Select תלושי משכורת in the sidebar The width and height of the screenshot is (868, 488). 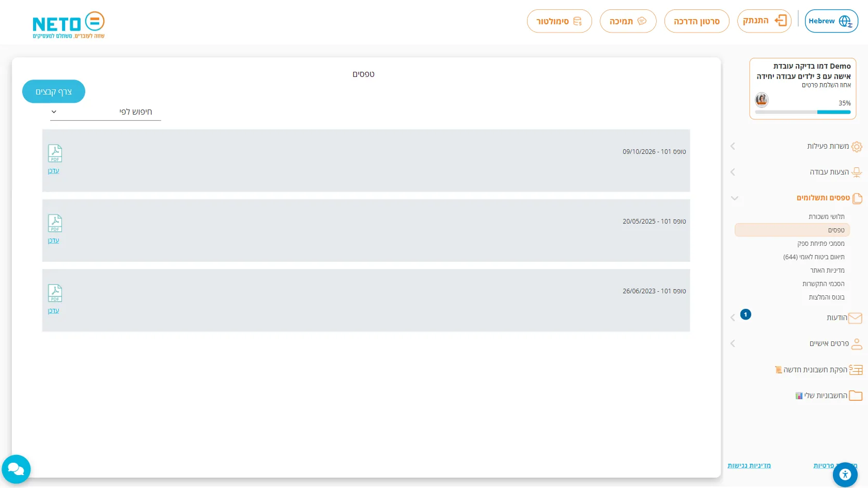tap(827, 217)
